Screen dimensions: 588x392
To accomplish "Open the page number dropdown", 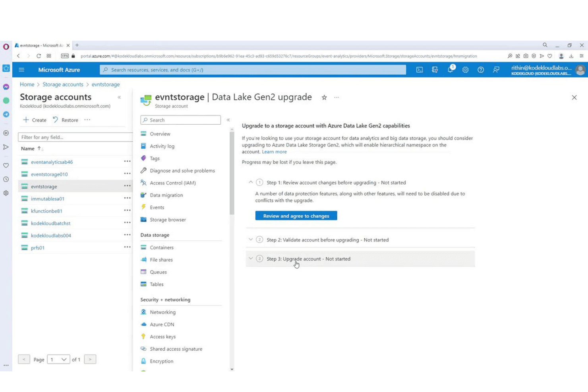I will tap(58, 359).
